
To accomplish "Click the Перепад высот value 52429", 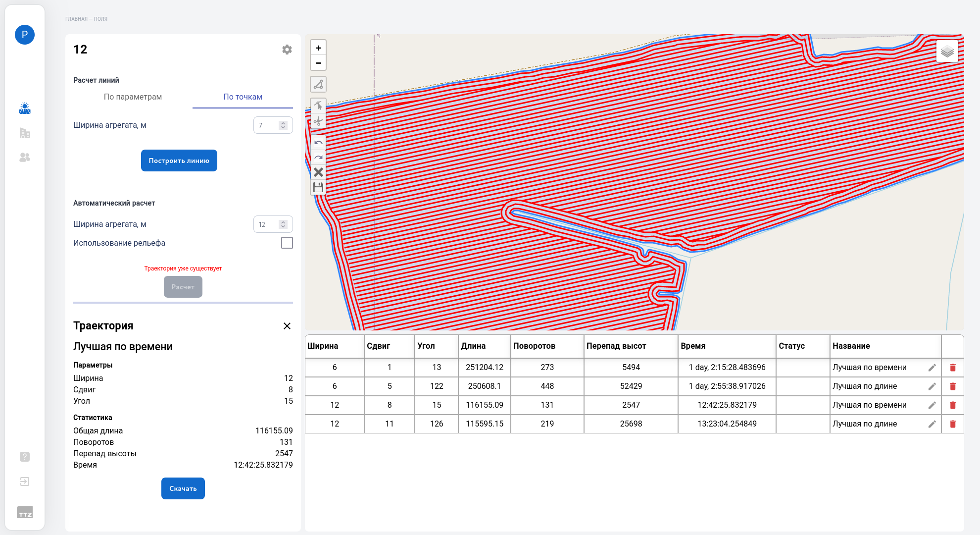I will tap(631, 386).
